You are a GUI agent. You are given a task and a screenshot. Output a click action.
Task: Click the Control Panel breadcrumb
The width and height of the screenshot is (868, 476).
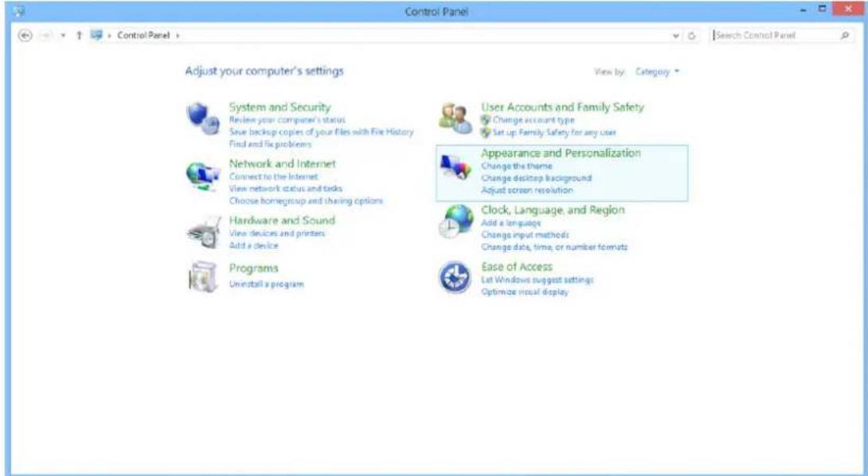coord(143,36)
